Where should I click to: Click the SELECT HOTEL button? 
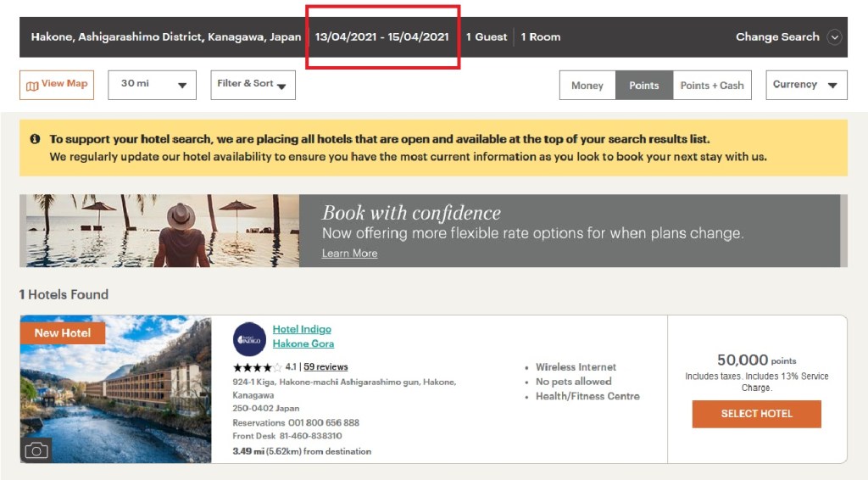(756, 414)
